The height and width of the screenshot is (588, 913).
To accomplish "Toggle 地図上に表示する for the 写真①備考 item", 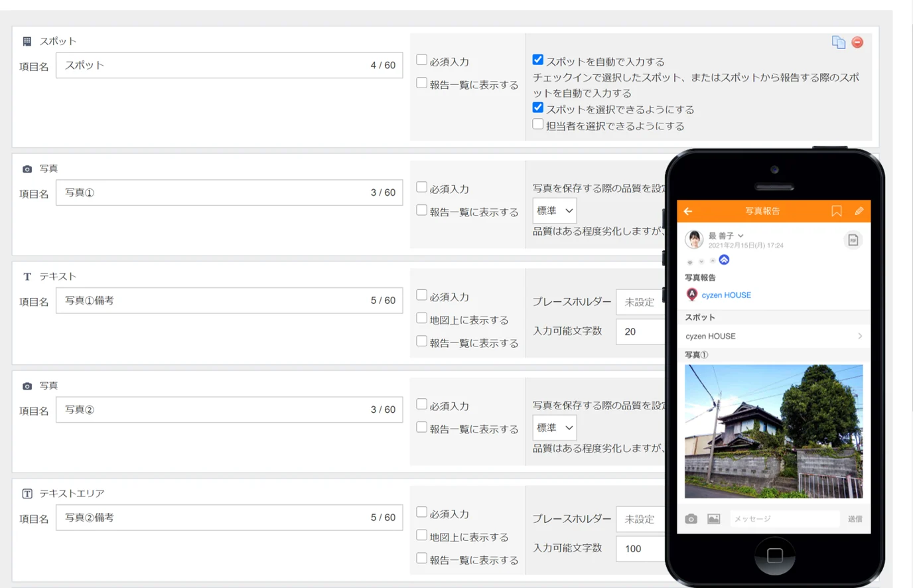I will pyautogui.click(x=421, y=319).
